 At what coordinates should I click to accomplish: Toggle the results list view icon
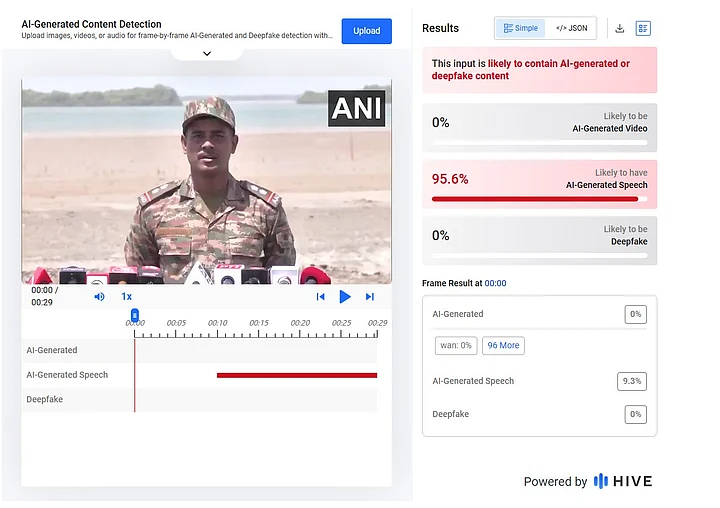(x=643, y=29)
